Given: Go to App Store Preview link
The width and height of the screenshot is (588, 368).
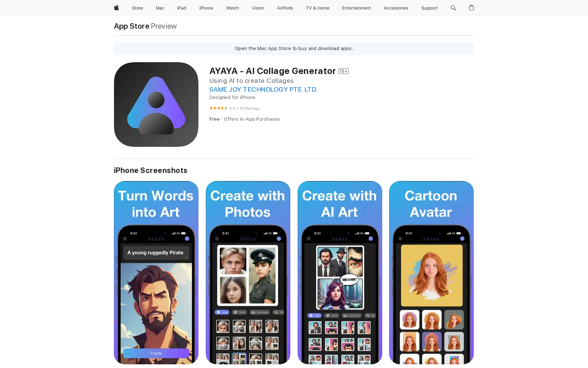Looking at the screenshot, I should pyautogui.click(x=145, y=26).
